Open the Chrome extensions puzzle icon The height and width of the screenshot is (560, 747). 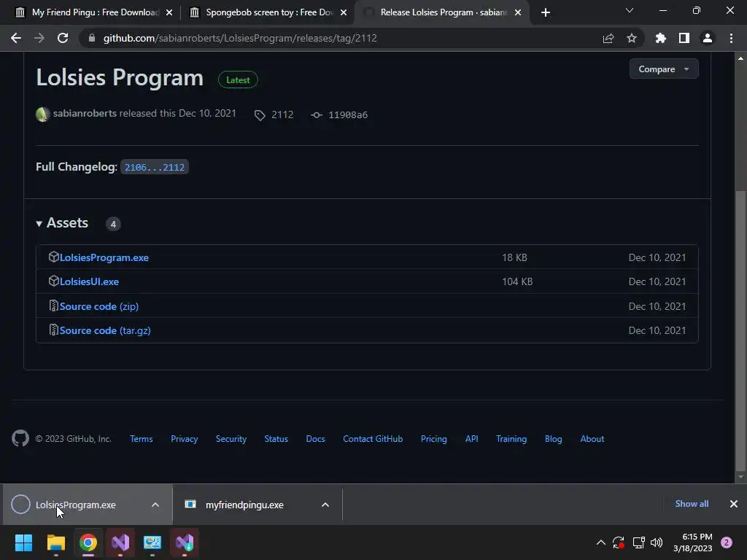[x=661, y=38]
